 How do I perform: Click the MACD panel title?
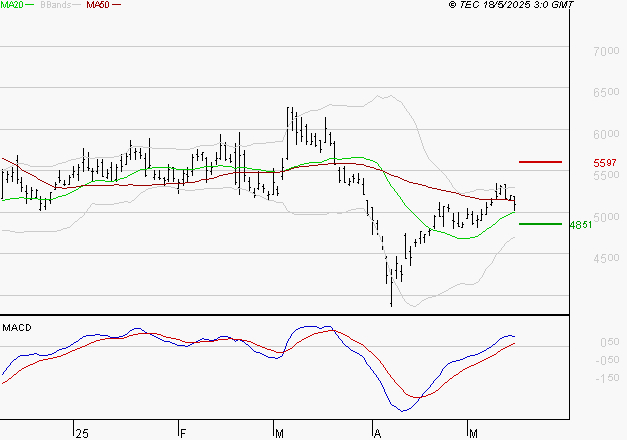click(x=18, y=328)
